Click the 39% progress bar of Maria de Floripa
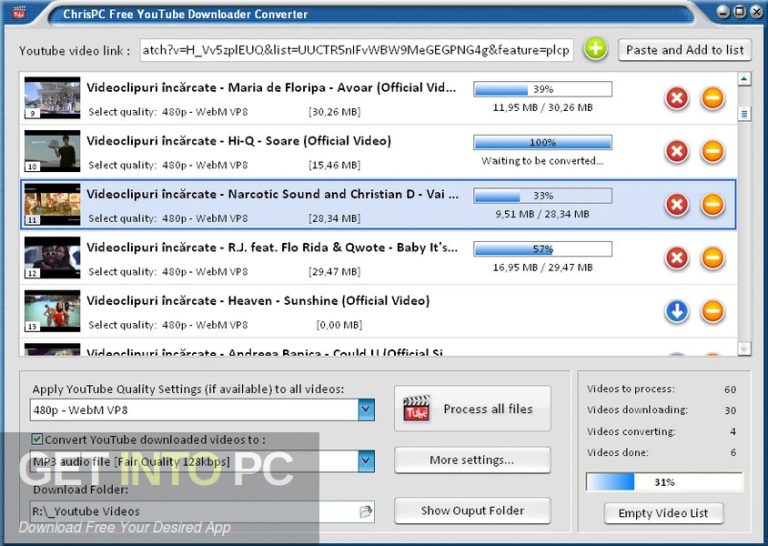The height and width of the screenshot is (546, 768). 543,89
